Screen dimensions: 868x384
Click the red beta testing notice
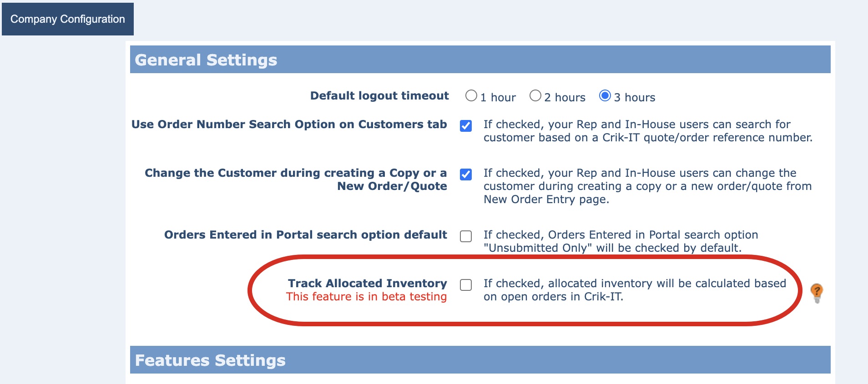366,297
